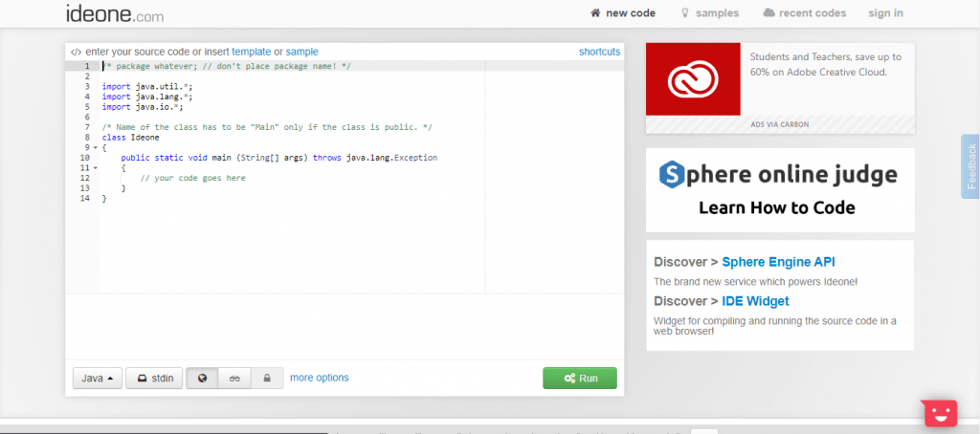Click the Sphere online judge banner
The width and height of the screenshot is (980, 434).
tap(779, 189)
